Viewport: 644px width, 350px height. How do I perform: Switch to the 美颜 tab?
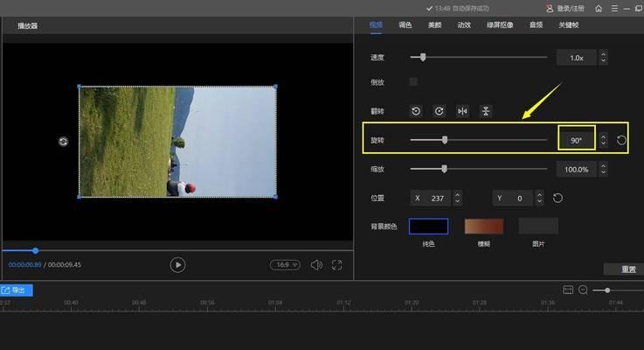(434, 25)
